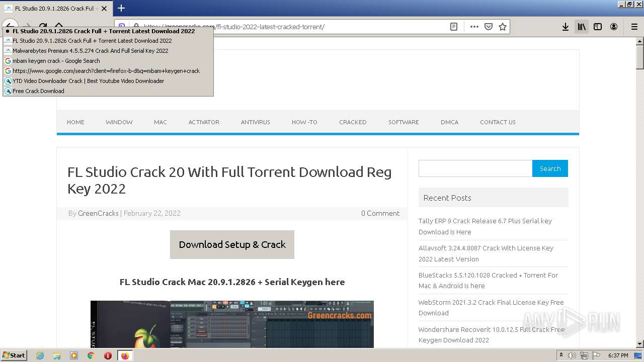
Task: Focus the sidebar search input field
Action: [x=475, y=168]
